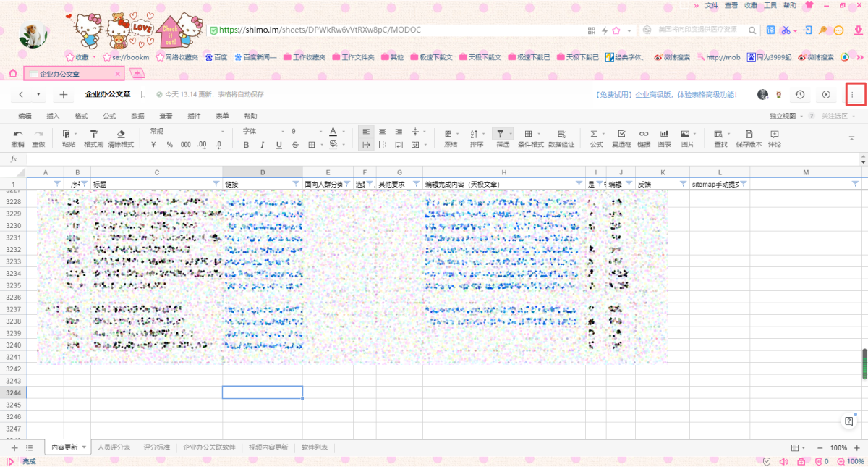Open the text color picker (A)
The height and width of the screenshot is (467, 868).
tap(333, 132)
